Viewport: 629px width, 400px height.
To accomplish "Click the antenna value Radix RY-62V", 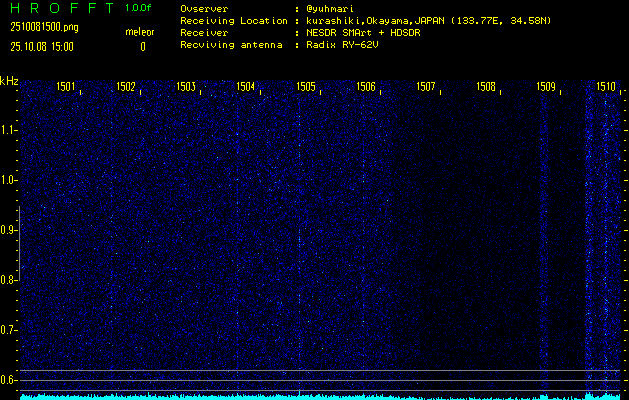I will tap(342, 45).
